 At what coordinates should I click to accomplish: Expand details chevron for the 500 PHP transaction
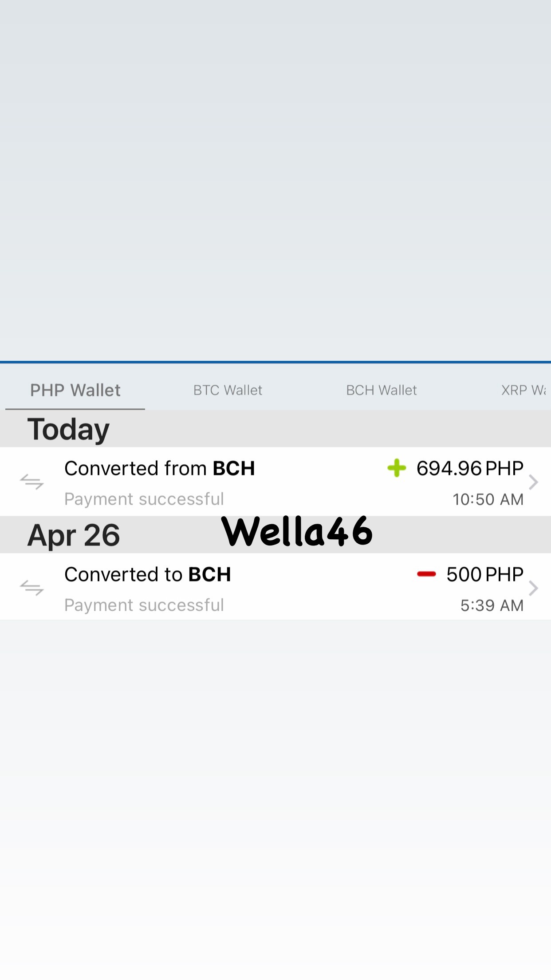coord(534,588)
